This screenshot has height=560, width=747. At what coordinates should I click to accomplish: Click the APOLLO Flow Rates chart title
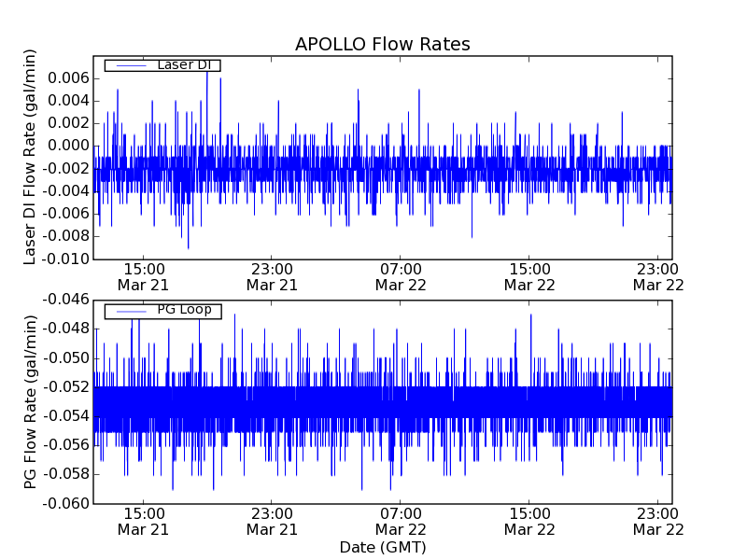pos(382,45)
